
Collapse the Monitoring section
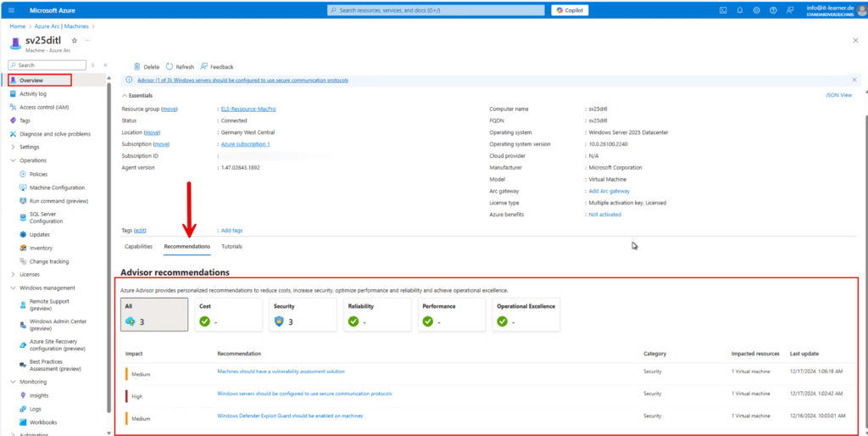click(x=33, y=382)
